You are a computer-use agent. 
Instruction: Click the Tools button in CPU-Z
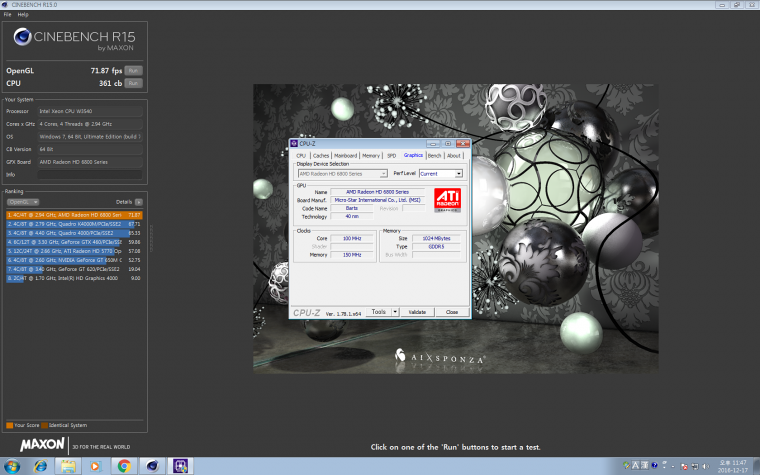(379, 312)
